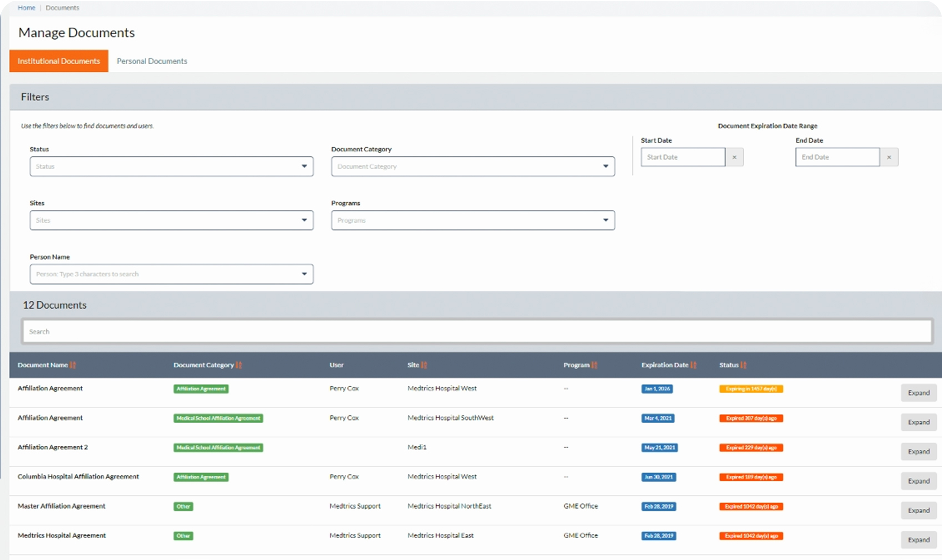Open Person Name search dropdown
The width and height of the screenshot is (942, 560).
click(171, 274)
